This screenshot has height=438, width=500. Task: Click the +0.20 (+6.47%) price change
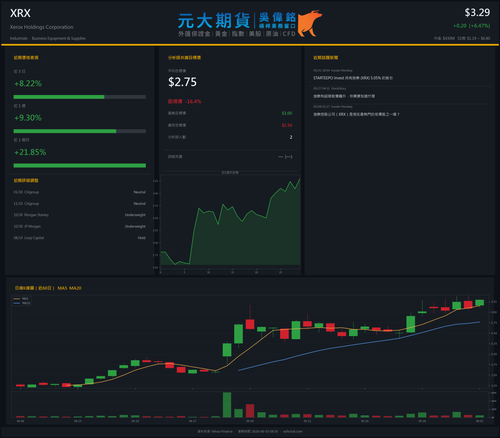click(472, 26)
